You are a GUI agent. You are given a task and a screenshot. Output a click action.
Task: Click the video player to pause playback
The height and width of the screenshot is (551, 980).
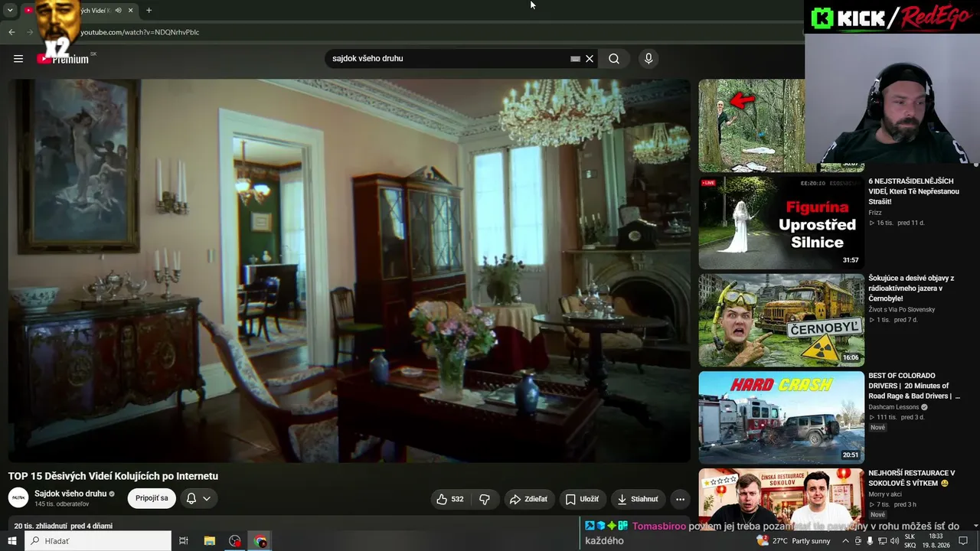click(349, 271)
